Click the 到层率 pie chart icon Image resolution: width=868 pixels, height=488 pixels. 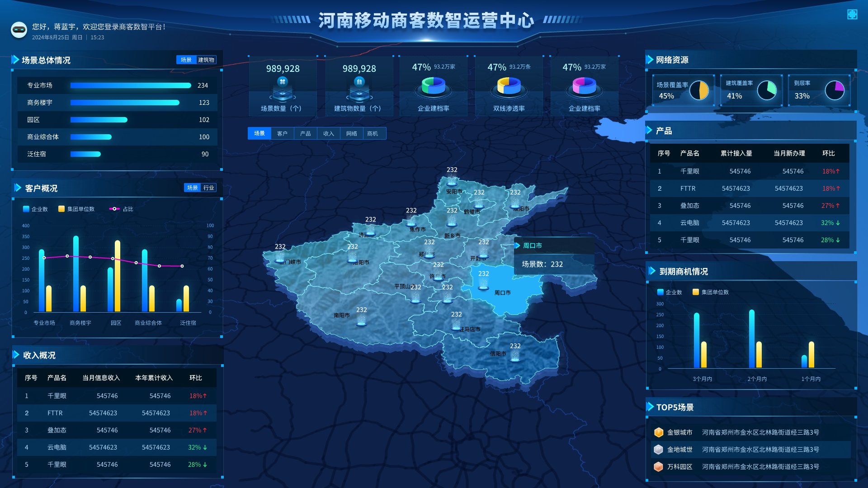point(835,90)
